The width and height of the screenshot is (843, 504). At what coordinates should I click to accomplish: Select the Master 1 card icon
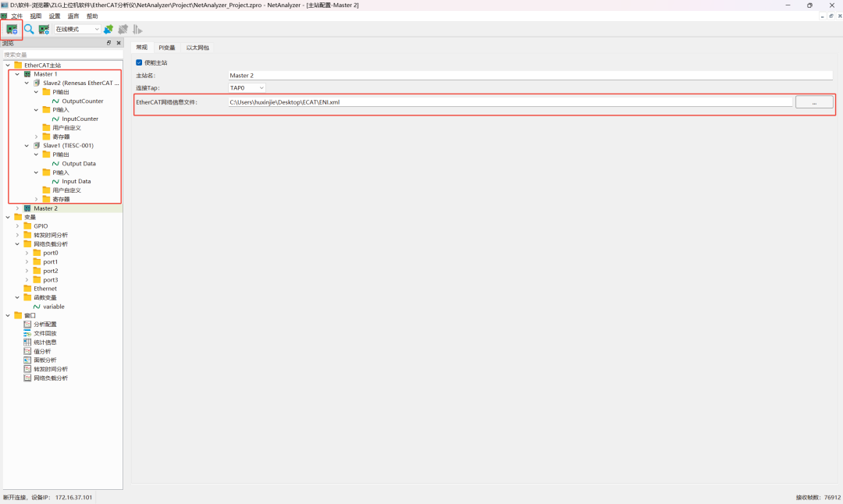coord(27,74)
